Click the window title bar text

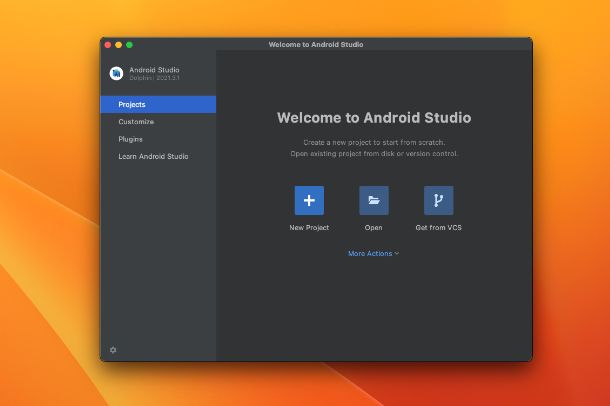pyautogui.click(x=316, y=44)
